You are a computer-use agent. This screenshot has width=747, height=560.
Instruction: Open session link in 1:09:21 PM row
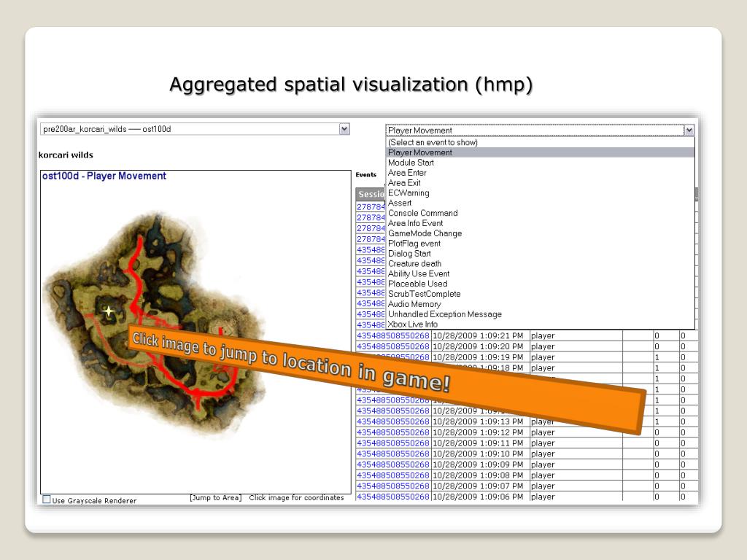point(393,335)
